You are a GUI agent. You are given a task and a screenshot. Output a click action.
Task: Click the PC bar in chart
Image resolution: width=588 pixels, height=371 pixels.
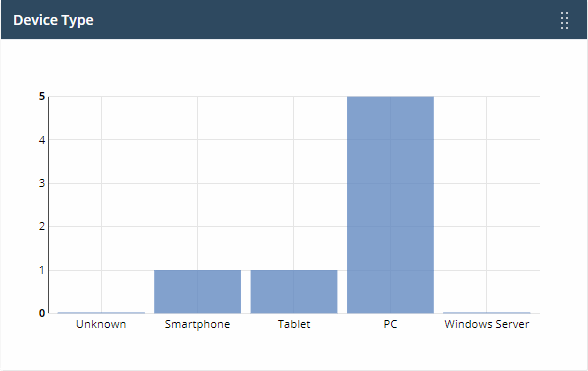(390, 205)
